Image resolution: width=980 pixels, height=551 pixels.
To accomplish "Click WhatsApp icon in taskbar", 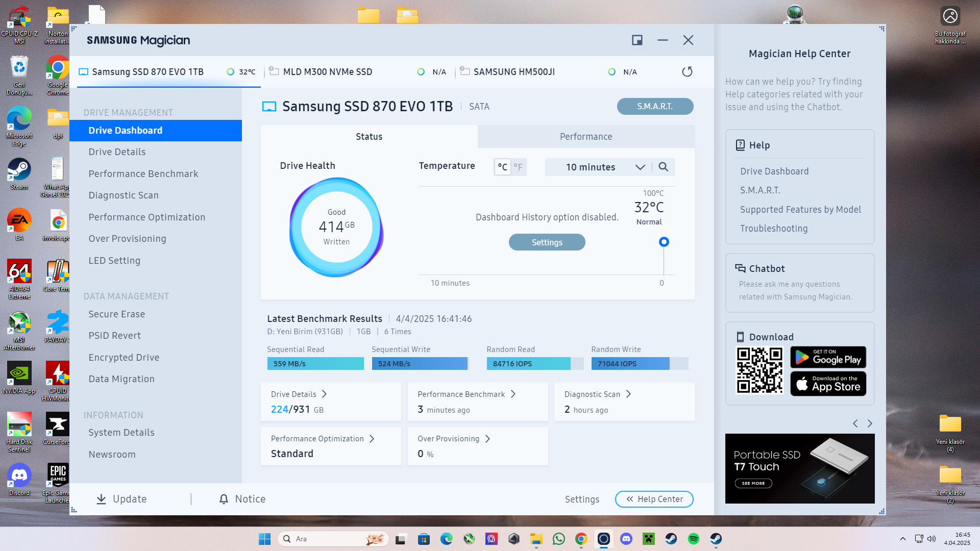I will click(558, 539).
